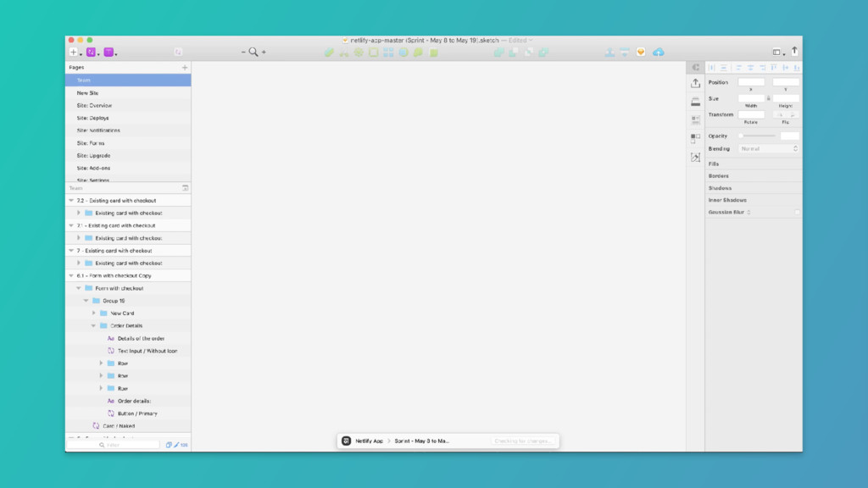Open the Blending mode dropdown

pos(768,149)
